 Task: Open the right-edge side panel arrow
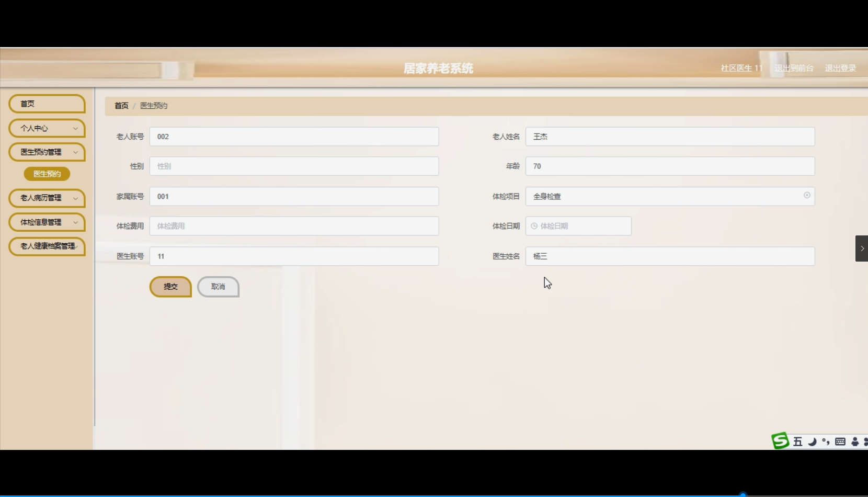point(862,249)
